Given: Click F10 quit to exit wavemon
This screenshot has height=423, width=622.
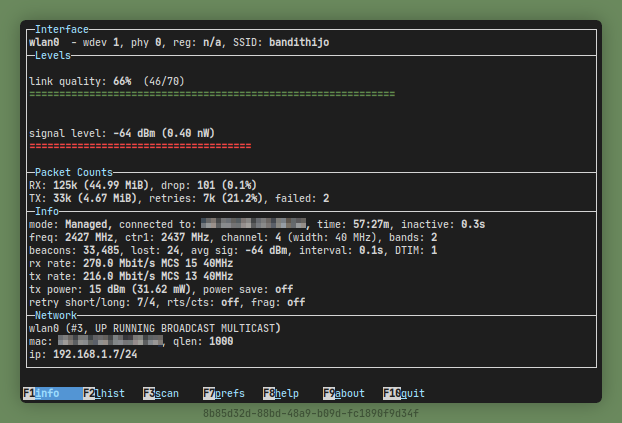Looking at the screenshot, I should coord(404,394).
